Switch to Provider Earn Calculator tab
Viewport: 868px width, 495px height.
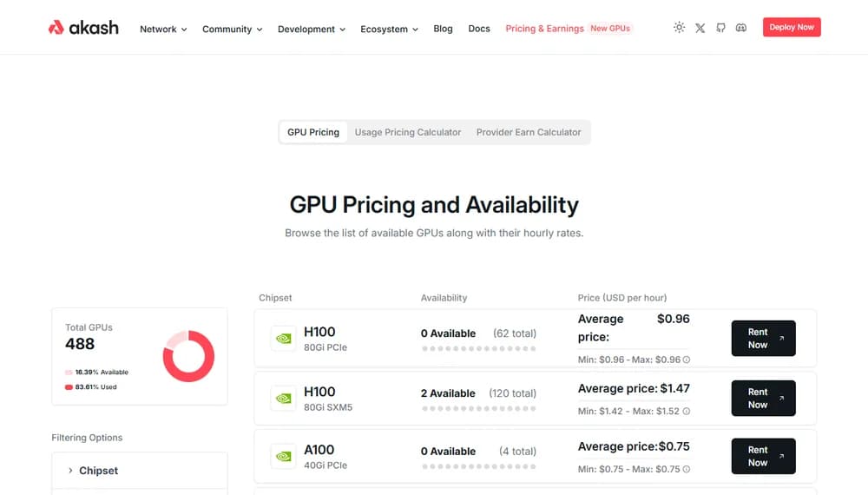[529, 132]
